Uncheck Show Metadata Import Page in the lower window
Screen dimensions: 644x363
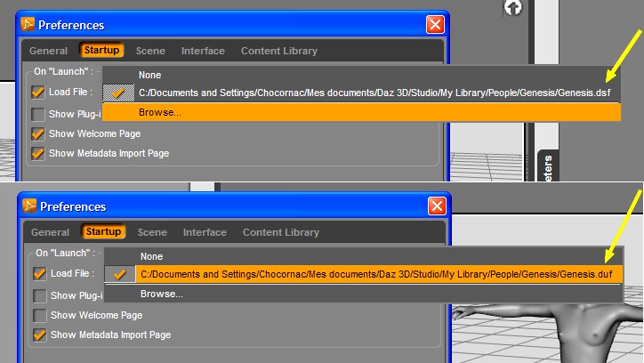click(39, 335)
